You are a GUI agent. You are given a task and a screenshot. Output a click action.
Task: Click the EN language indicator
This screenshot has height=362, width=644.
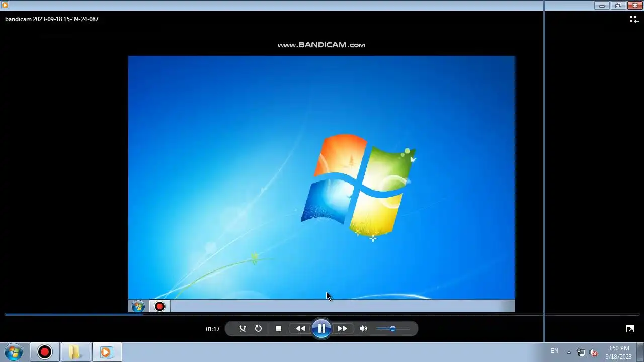554,351
